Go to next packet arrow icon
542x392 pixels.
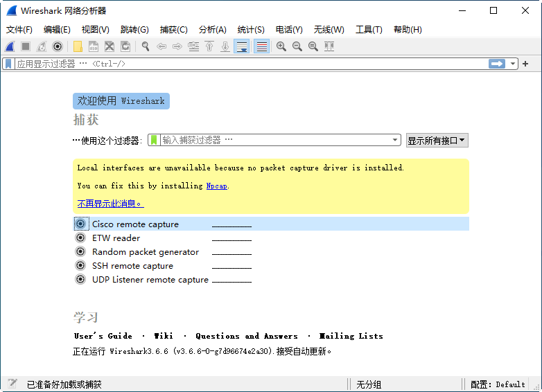pos(177,46)
